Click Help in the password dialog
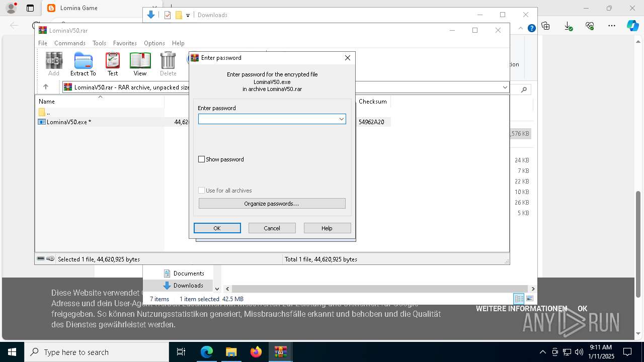This screenshot has height=362, width=644. coord(327,228)
